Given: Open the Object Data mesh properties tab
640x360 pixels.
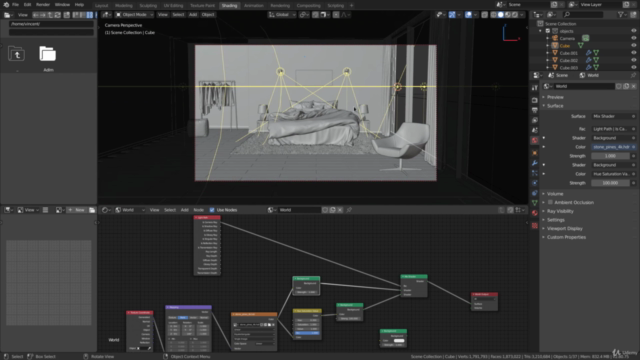Looking at the screenshot, I should coord(535,203).
